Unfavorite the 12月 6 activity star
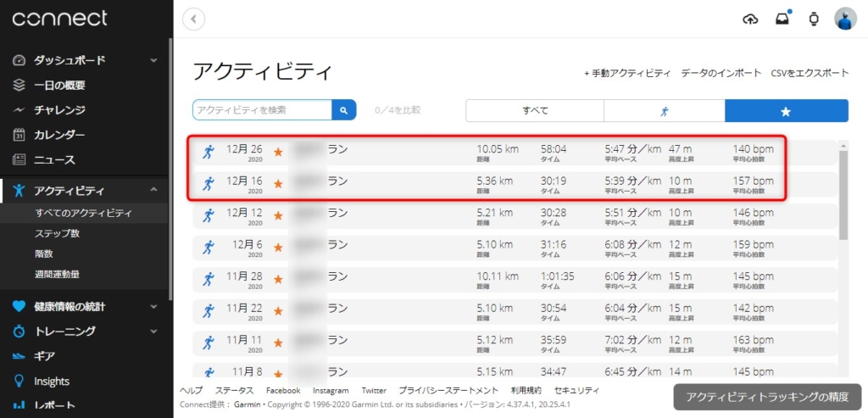868x418 pixels. coord(278,247)
